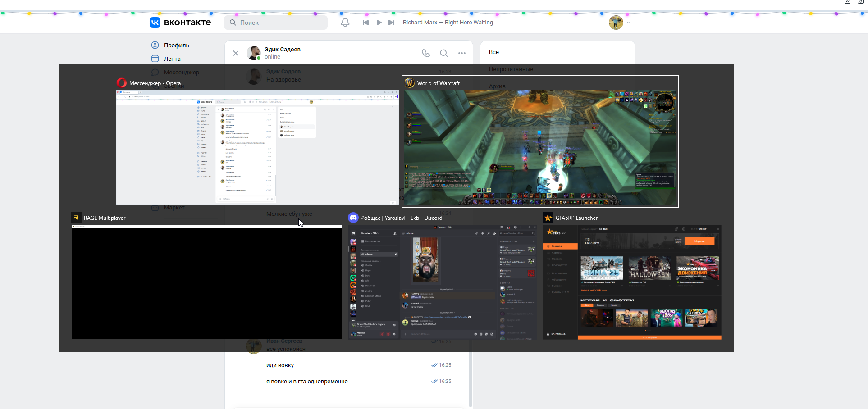Click the Эдик Садоев name in chat header
Viewport: 868px width, 409px height.
pyautogui.click(x=283, y=50)
